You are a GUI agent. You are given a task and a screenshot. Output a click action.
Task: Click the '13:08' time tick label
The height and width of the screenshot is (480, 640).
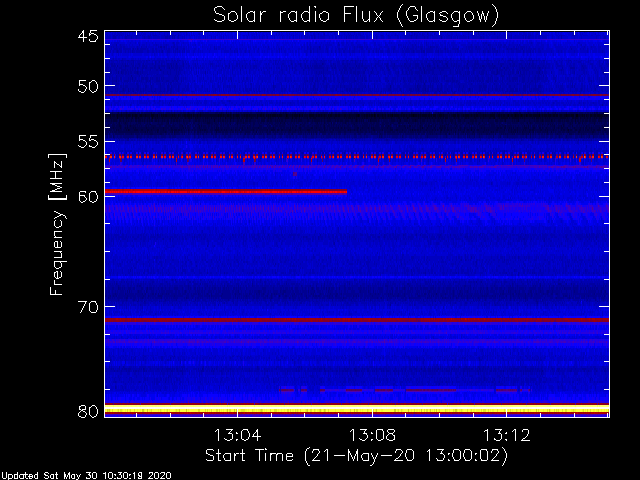point(372,435)
